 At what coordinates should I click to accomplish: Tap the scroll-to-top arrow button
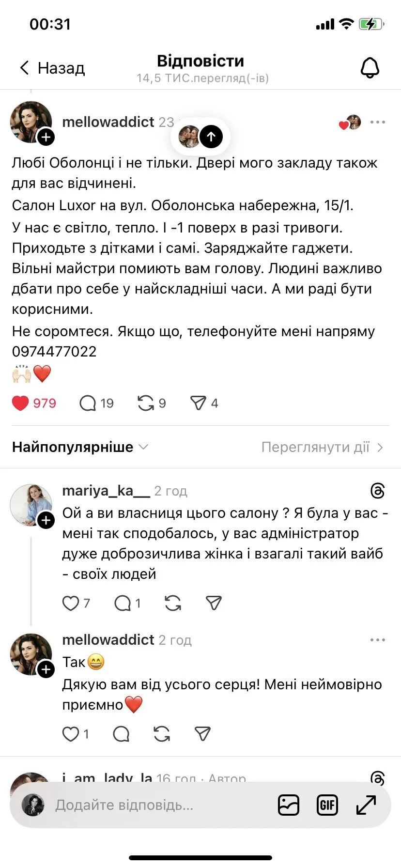tap(211, 137)
